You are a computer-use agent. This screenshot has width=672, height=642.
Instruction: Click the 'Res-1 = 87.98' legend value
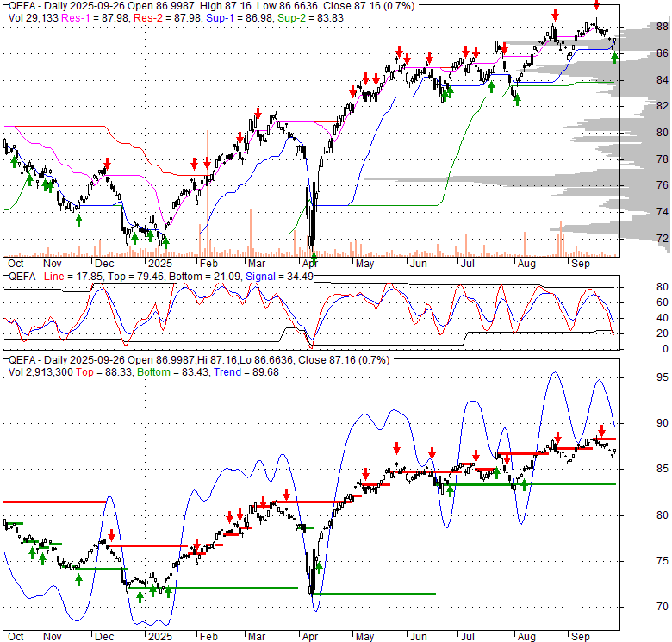coord(96,18)
